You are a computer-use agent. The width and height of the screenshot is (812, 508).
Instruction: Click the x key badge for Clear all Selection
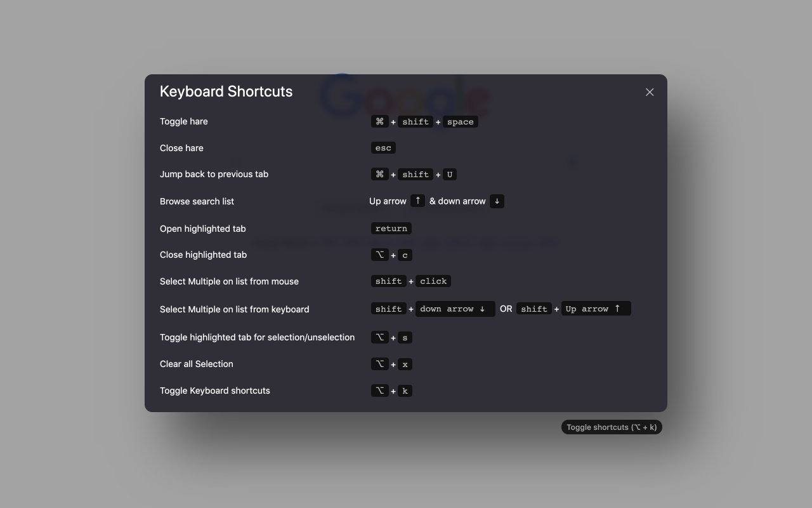click(405, 364)
